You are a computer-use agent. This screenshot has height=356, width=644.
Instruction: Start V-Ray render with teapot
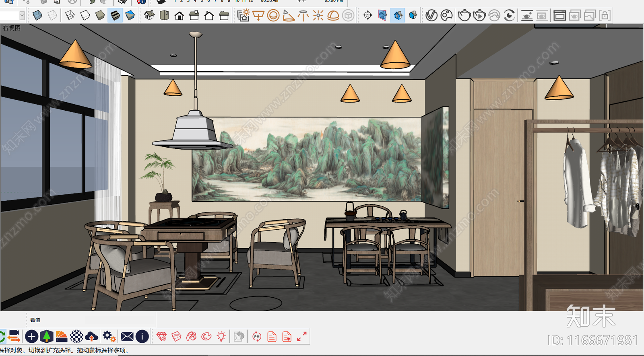coord(464,15)
